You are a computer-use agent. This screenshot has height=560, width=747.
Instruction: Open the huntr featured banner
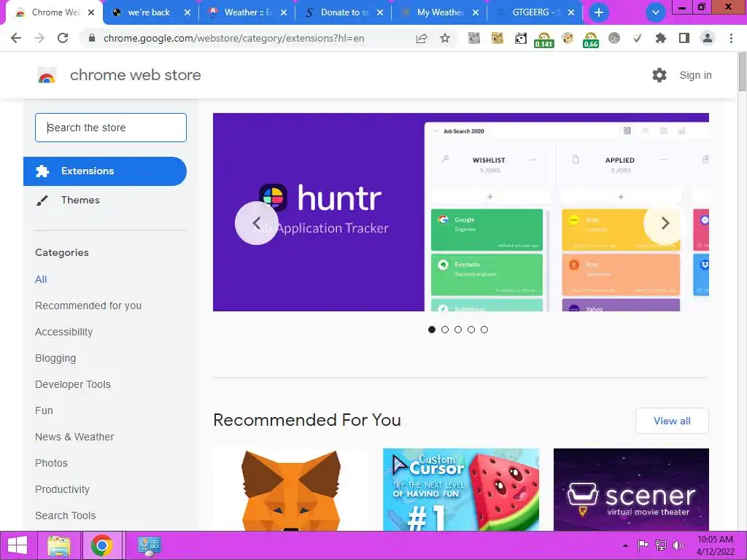coord(461,212)
